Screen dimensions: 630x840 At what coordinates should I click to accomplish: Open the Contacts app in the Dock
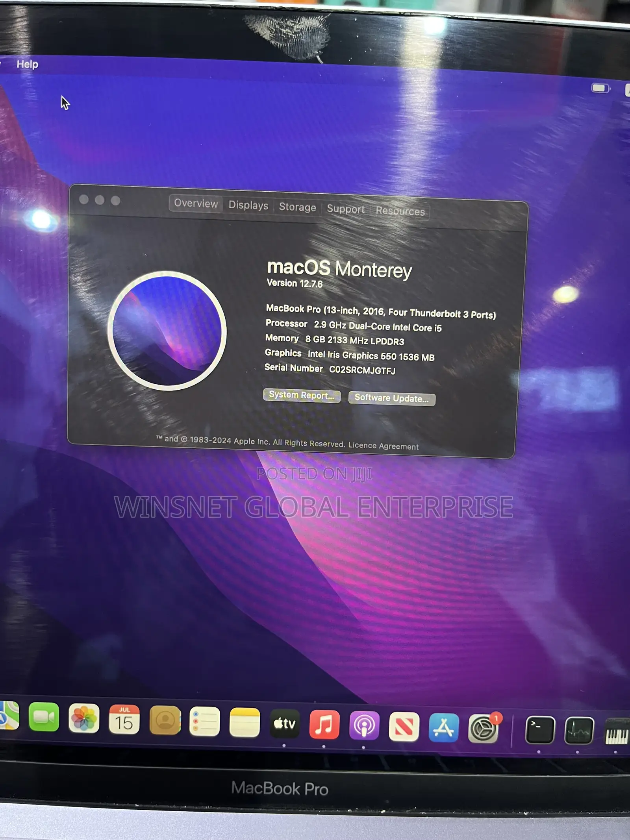(x=165, y=721)
